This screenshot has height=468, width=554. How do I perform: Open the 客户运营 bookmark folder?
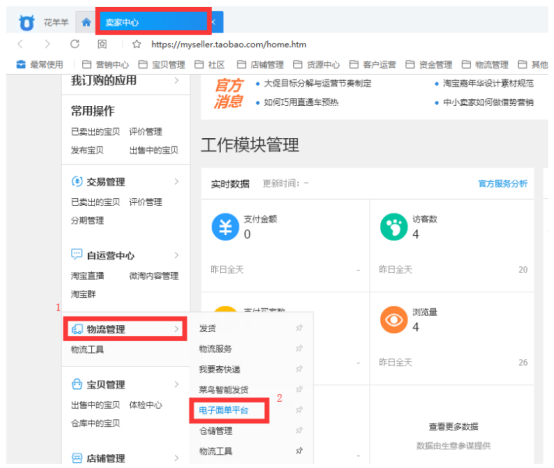373,65
